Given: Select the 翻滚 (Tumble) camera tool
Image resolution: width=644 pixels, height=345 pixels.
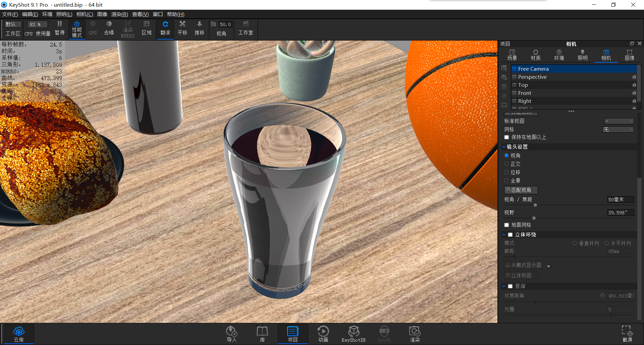Looking at the screenshot, I should (165, 28).
